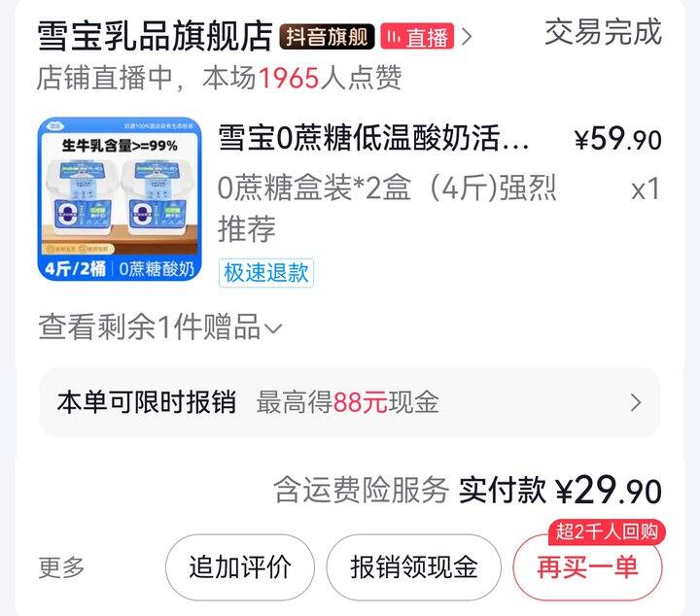Click the 报销领现金 button
Screen dimensions: 700x616
(414, 567)
